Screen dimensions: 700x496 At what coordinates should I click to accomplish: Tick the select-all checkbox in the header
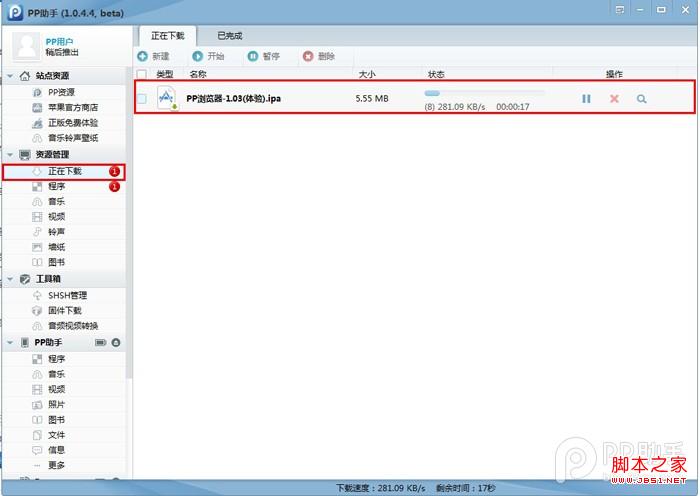[x=142, y=74]
